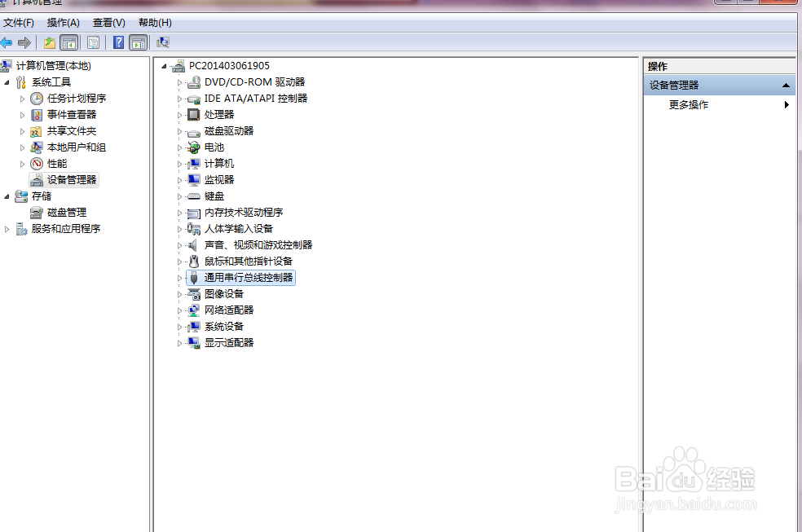Expand the DVD/CD-ROM 驱动器 category
The width and height of the screenshot is (802, 532).
(179, 82)
